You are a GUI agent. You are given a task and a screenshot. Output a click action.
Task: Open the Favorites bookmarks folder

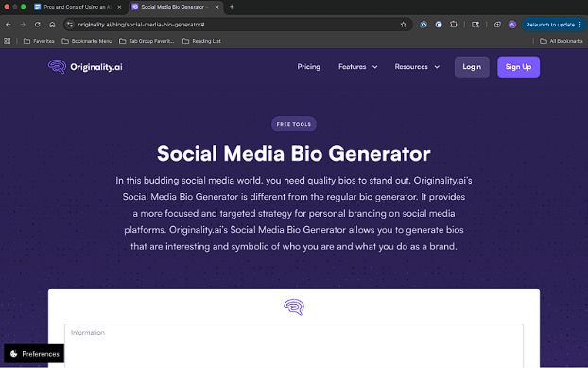click(x=39, y=41)
